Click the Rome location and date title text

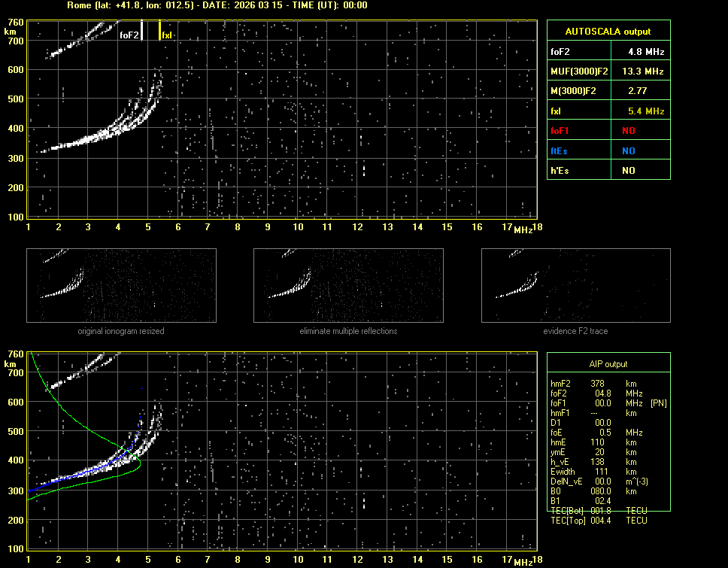[x=217, y=5]
